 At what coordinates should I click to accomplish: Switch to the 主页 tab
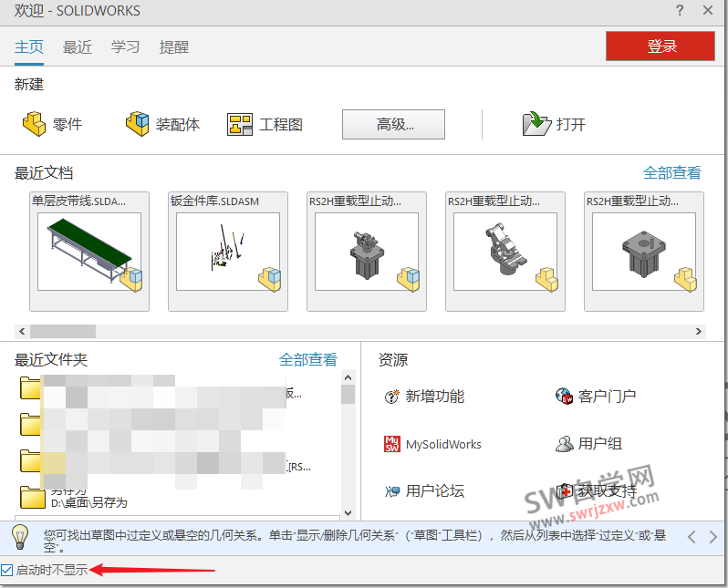pyautogui.click(x=29, y=46)
